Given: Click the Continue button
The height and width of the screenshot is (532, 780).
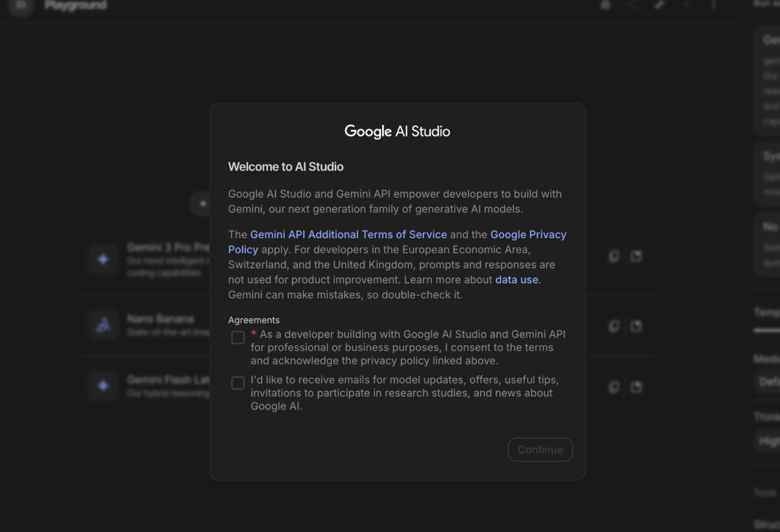Looking at the screenshot, I should click(540, 450).
